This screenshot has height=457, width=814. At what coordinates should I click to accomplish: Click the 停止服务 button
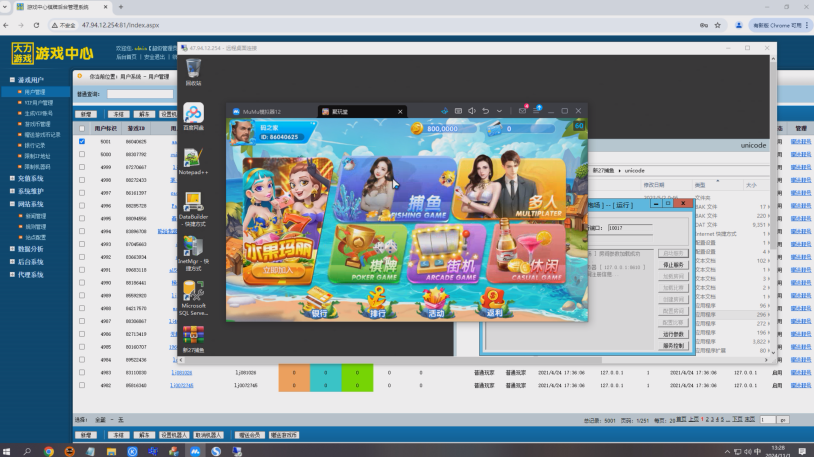674,265
